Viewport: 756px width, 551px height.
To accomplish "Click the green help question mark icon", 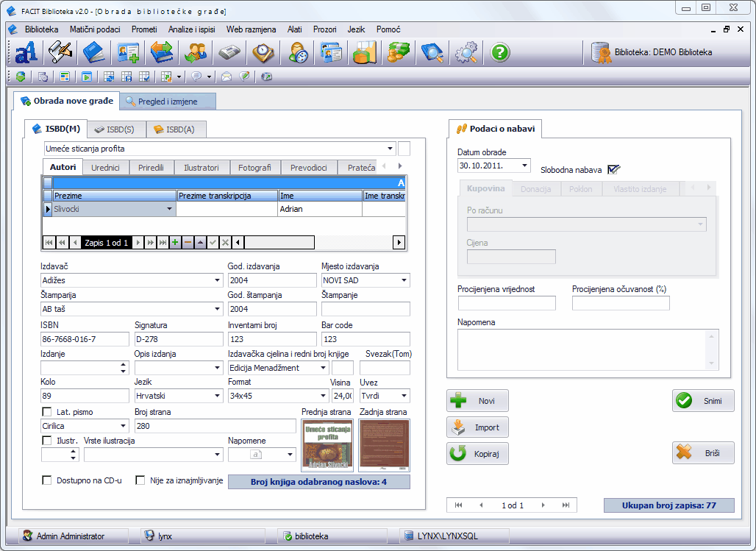I will click(x=500, y=53).
